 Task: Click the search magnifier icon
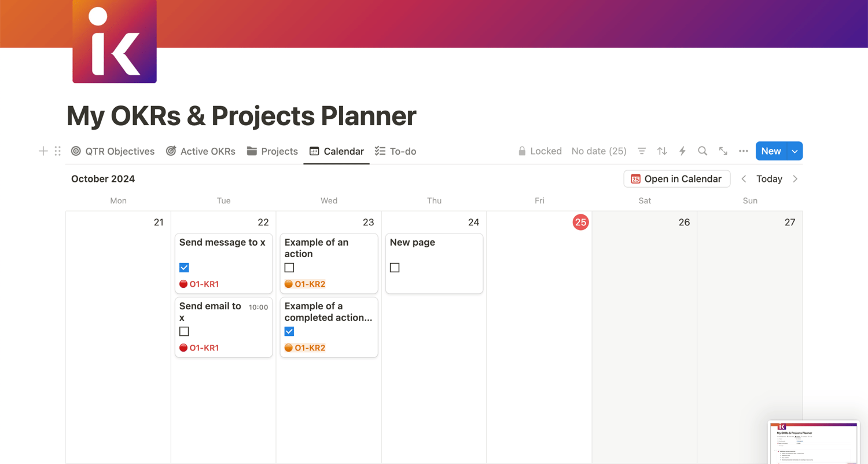(703, 151)
